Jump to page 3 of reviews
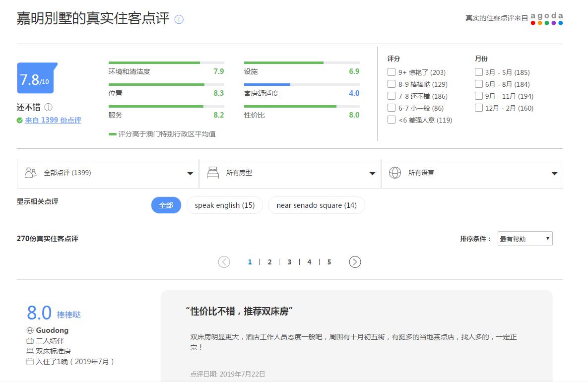 click(x=289, y=262)
